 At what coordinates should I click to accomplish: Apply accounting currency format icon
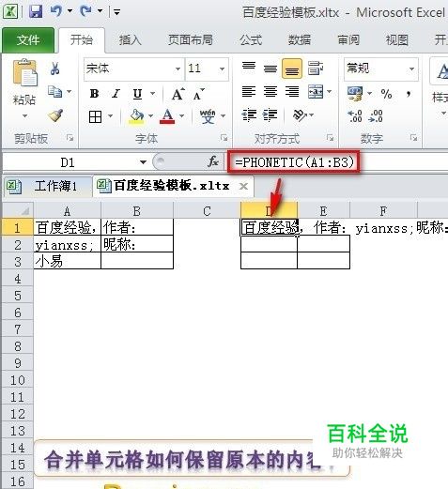355,94
